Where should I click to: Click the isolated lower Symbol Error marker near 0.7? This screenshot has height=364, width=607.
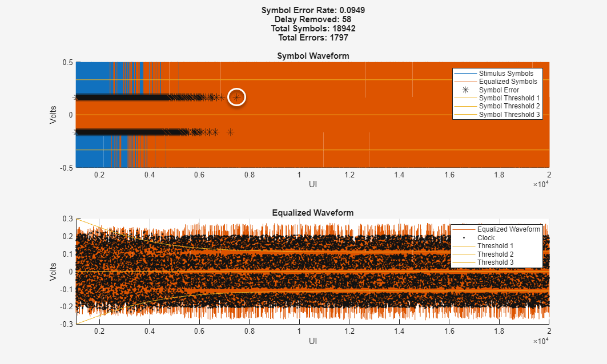tap(231, 132)
